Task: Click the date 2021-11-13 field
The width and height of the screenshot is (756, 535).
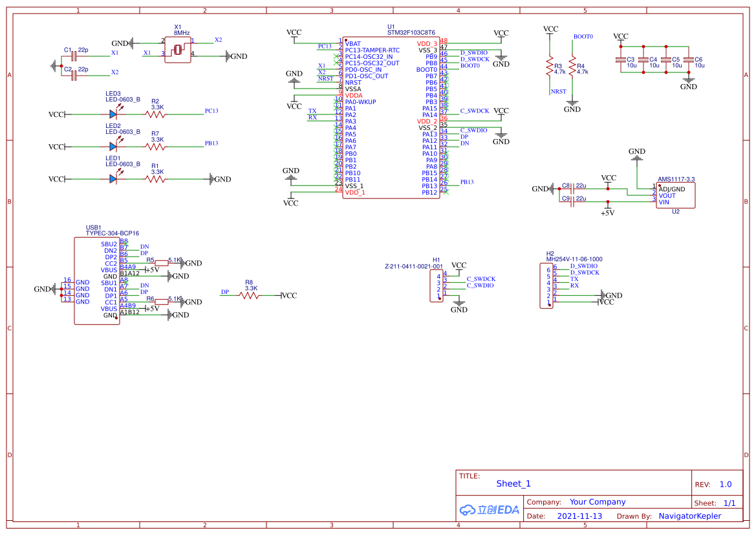Action: click(x=579, y=516)
